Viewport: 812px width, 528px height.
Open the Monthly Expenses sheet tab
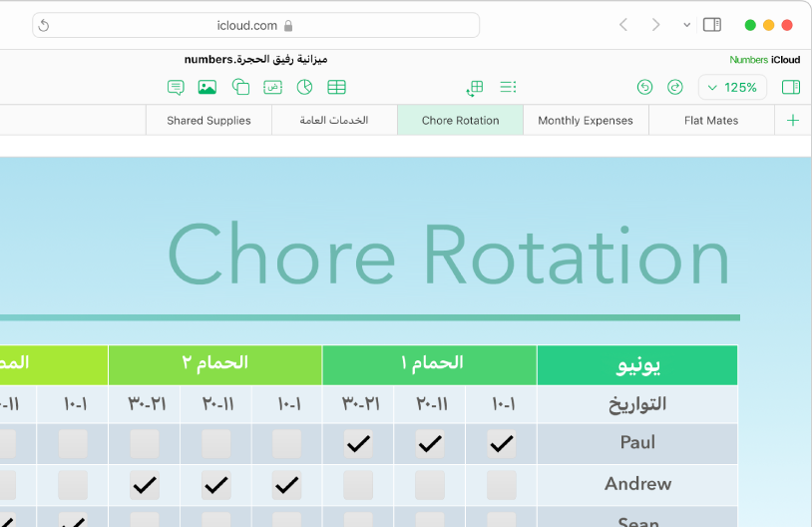coord(586,120)
